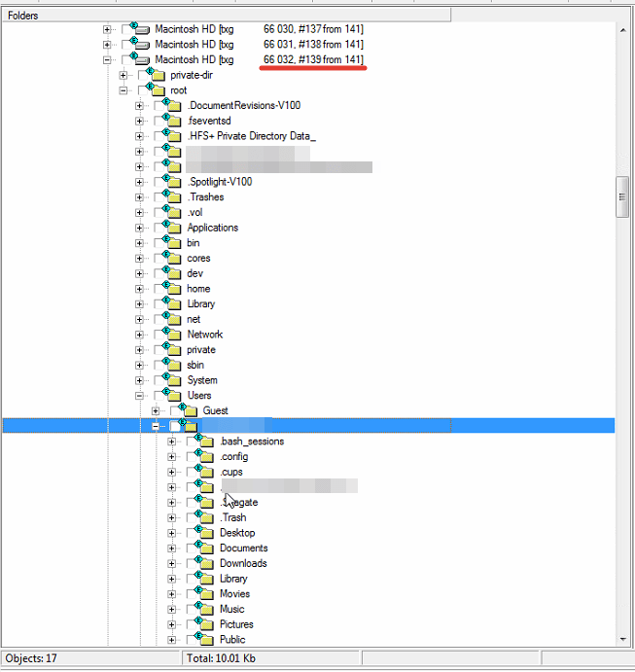The width and height of the screenshot is (635, 672).
Task: Click the Applications folder icon
Action: click(x=173, y=228)
